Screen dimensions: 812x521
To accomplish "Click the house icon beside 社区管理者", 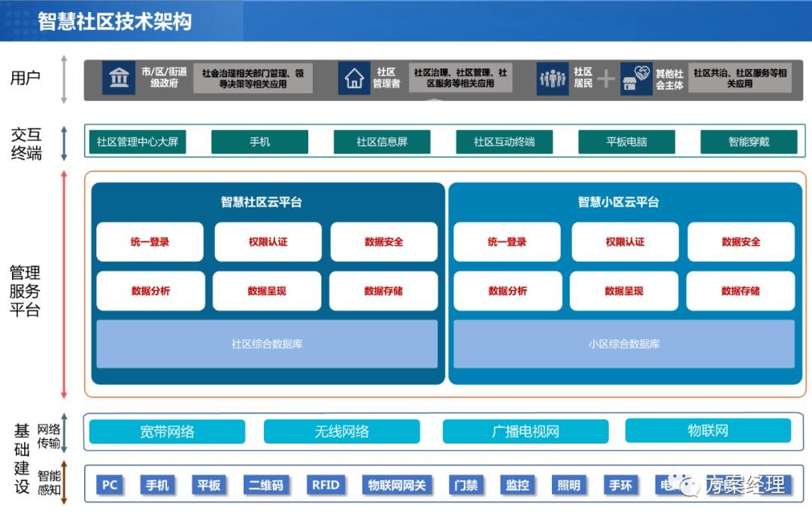I will click(353, 78).
